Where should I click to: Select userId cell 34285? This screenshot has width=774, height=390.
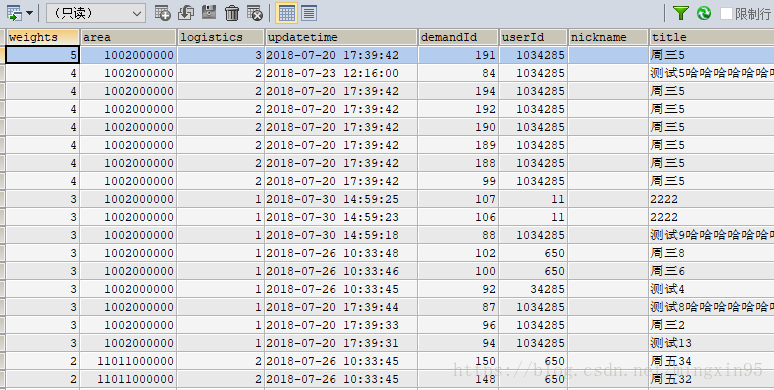tap(533, 289)
